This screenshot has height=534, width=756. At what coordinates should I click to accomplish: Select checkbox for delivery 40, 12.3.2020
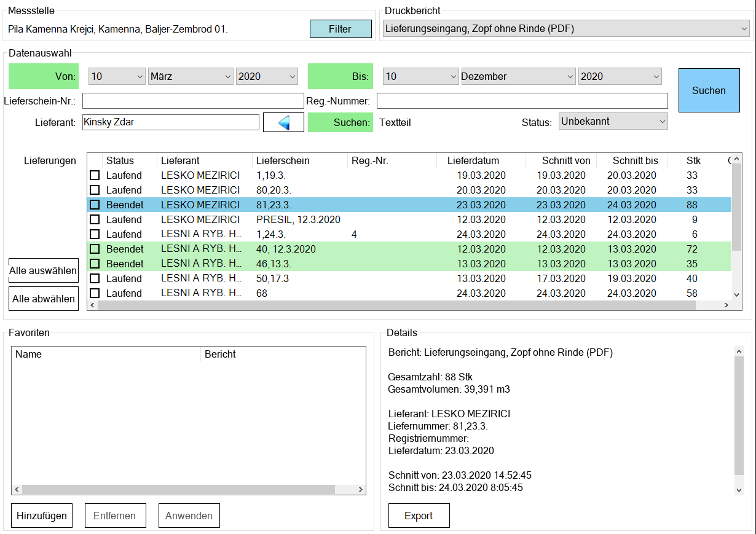coord(95,249)
